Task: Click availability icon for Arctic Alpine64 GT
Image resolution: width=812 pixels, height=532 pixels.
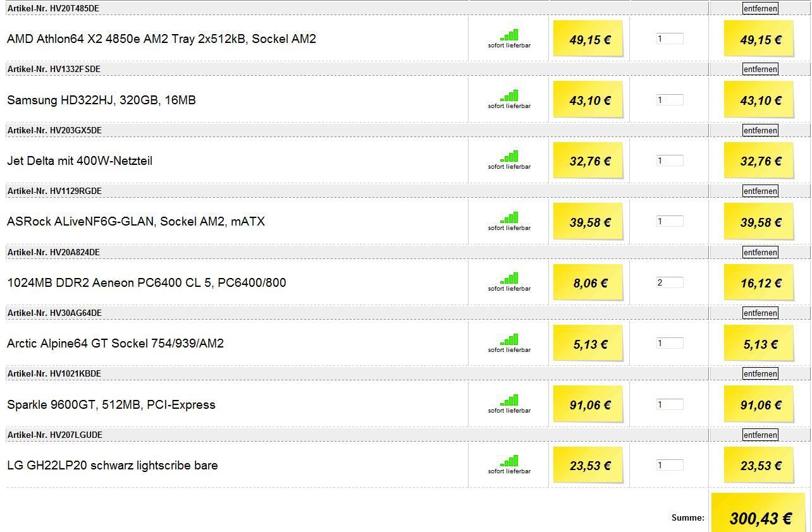Action: pyautogui.click(x=509, y=340)
